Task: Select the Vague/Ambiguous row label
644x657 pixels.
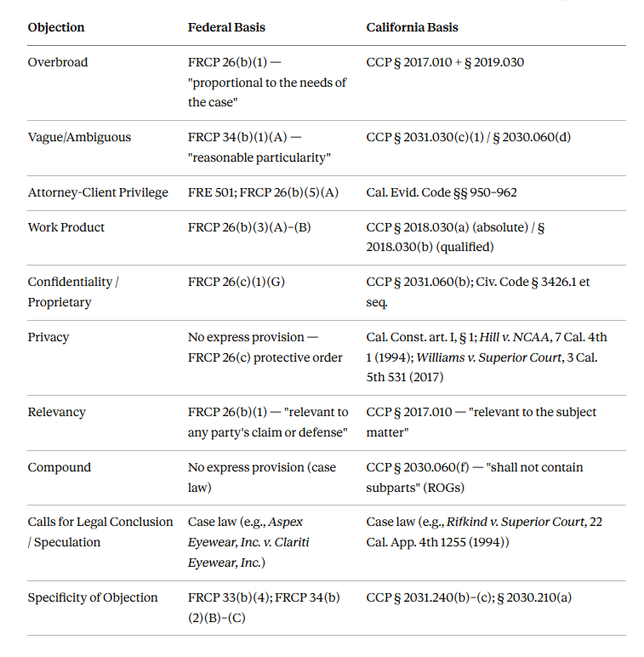Action: coord(79,137)
